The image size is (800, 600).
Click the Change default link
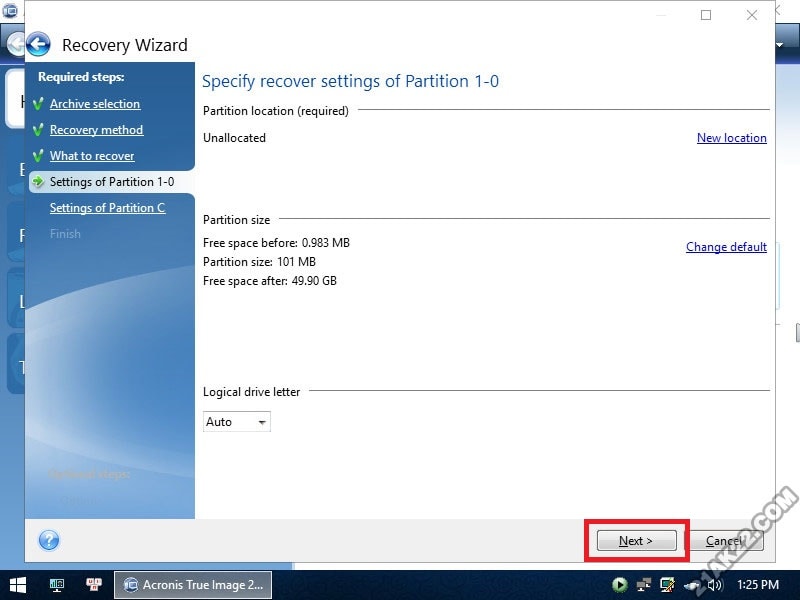[x=726, y=247]
